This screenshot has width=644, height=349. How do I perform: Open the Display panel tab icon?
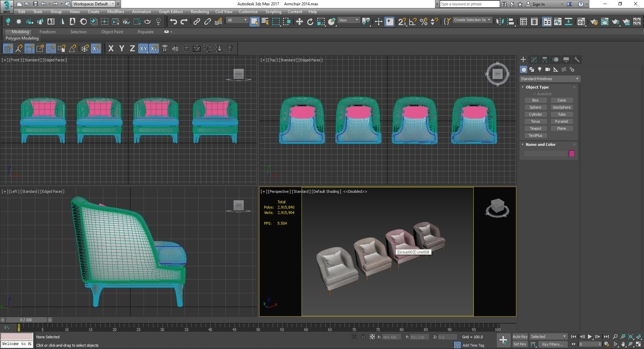[x=566, y=60]
